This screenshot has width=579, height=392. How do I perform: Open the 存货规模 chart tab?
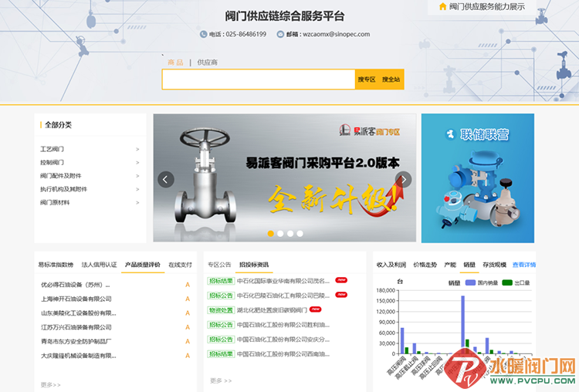[x=494, y=265]
